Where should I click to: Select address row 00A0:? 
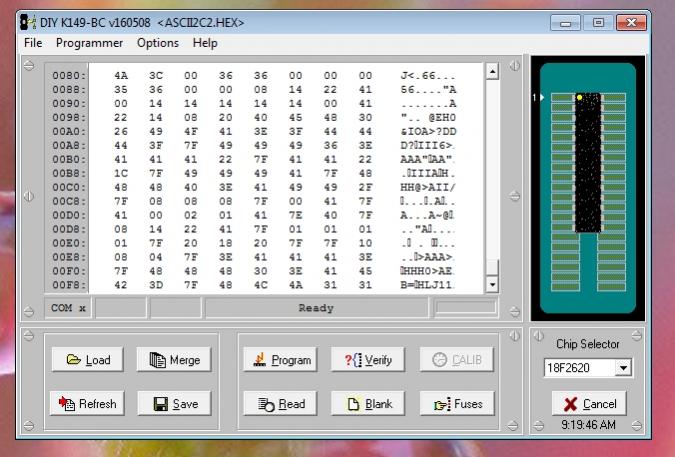click(69, 132)
